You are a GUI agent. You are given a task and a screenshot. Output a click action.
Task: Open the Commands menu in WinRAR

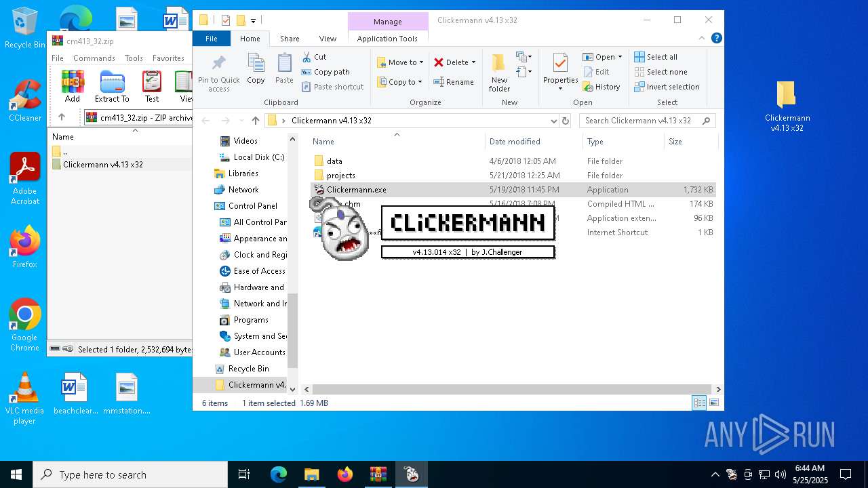[x=94, y=58]
